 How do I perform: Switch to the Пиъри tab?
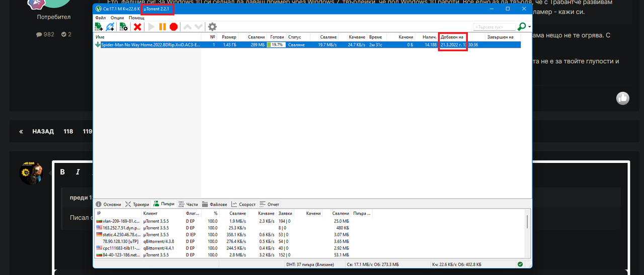(164, 204)
